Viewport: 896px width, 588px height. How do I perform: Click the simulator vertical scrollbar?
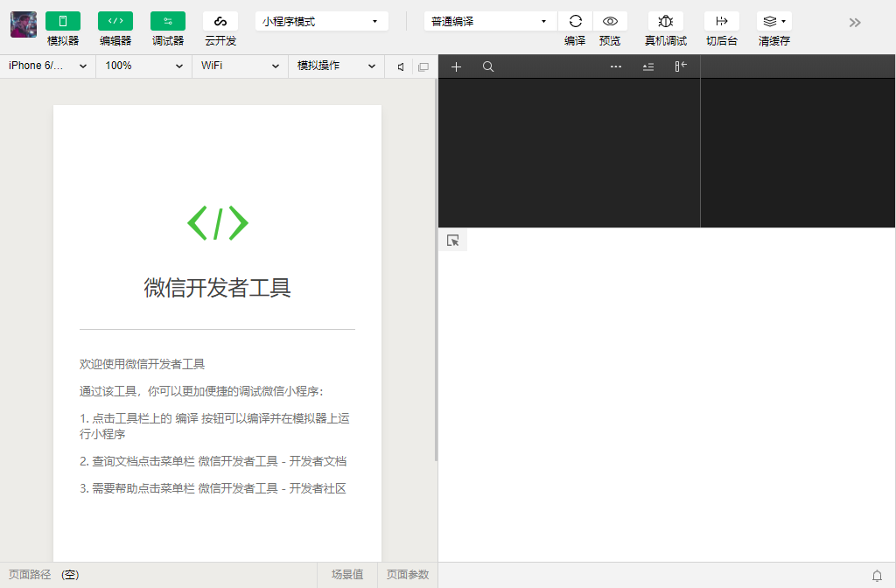click(x=436, y=269)
